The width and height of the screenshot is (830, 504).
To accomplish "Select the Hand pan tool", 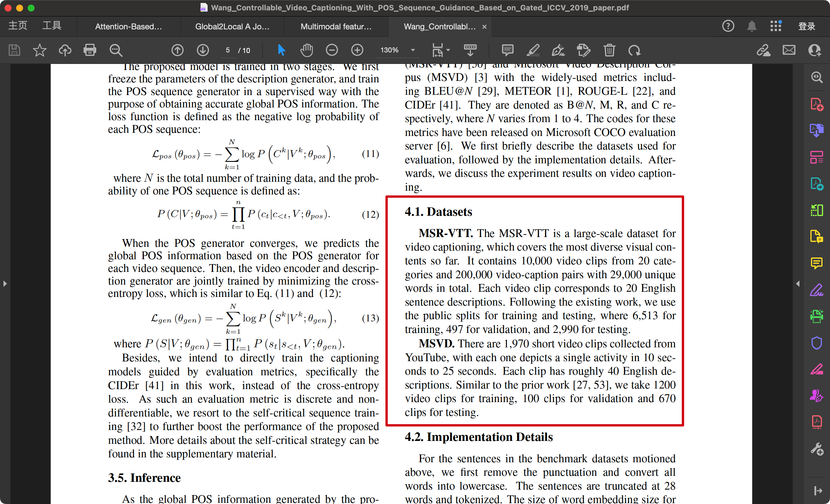I will click(307, 50).
